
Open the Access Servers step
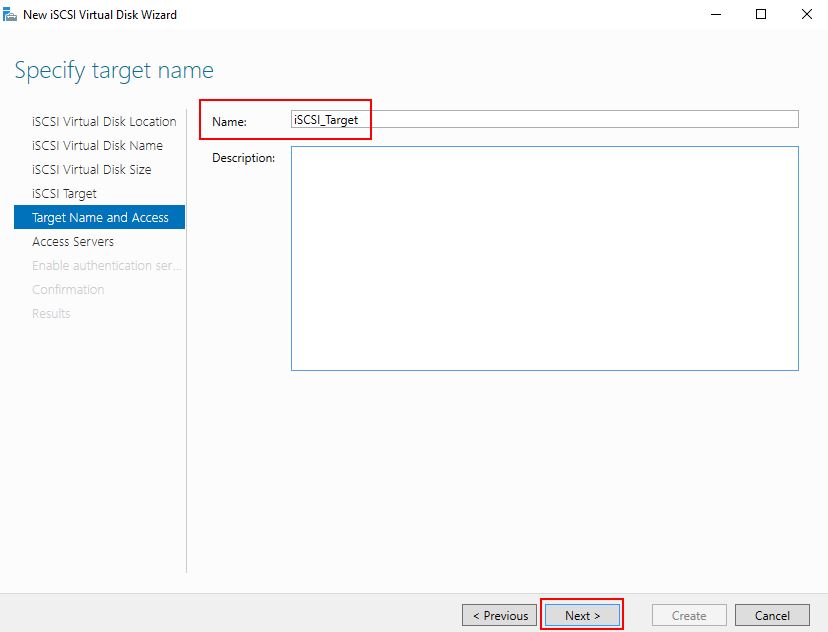pos(73,241)
